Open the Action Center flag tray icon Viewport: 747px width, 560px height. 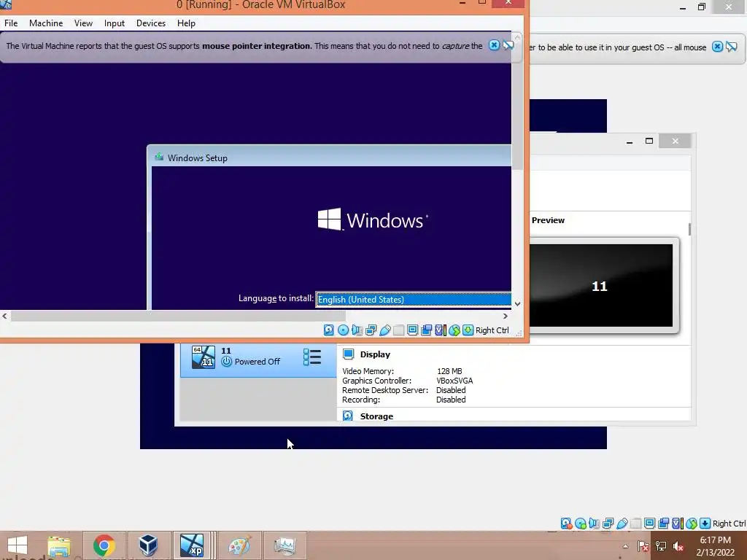tap(643, 546)
